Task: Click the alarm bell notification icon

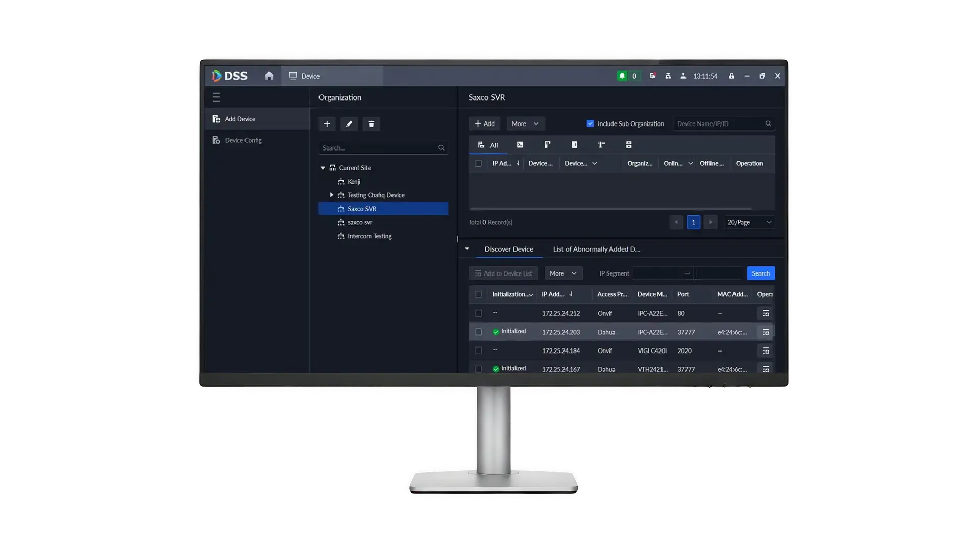Action: (622, 76)
